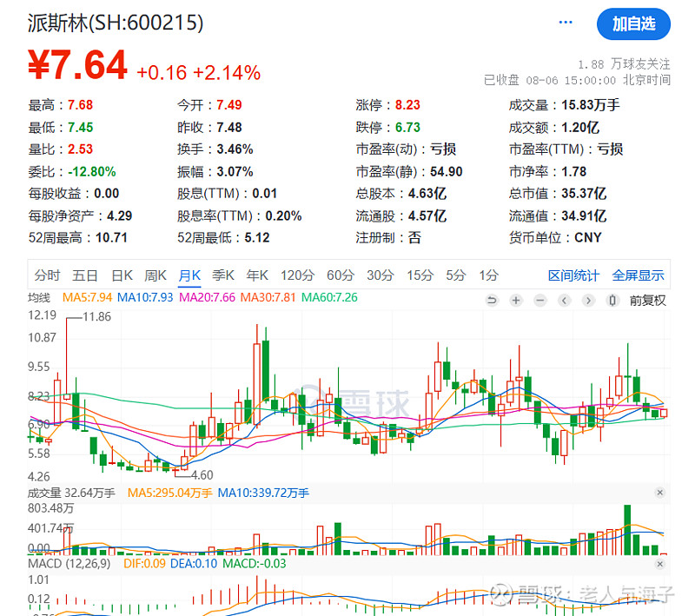Click the MA30:7.81 moving average label
Image resolution: width=695 pixels, height=616 pixels.
click(268, 297)
